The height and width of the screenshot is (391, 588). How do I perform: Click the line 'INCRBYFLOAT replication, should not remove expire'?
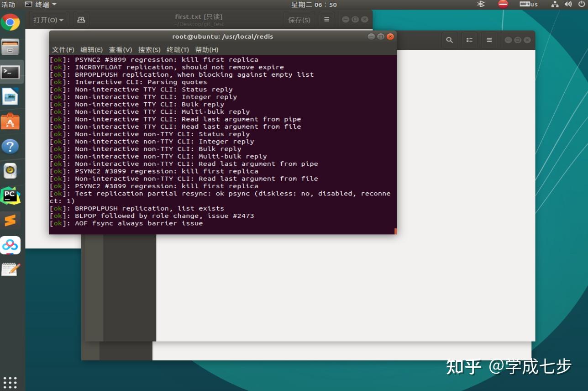tap(179, 67)
